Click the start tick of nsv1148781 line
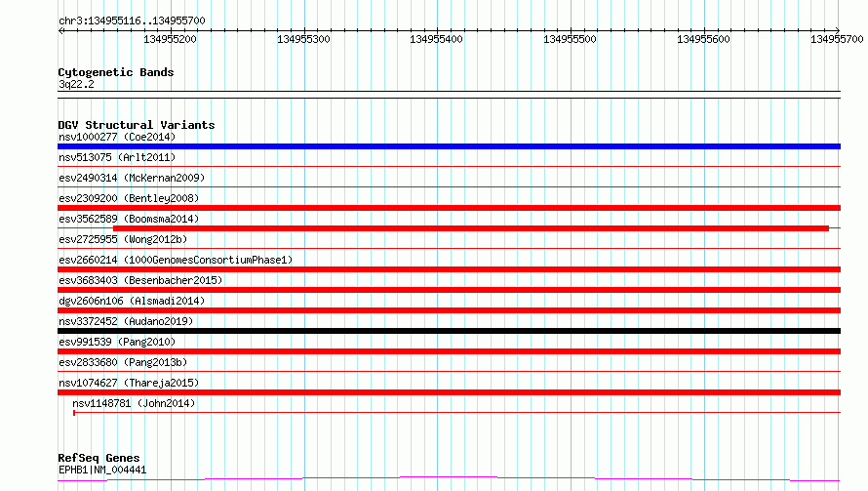This screenshot has height=491, width=868. coord(74,412)
